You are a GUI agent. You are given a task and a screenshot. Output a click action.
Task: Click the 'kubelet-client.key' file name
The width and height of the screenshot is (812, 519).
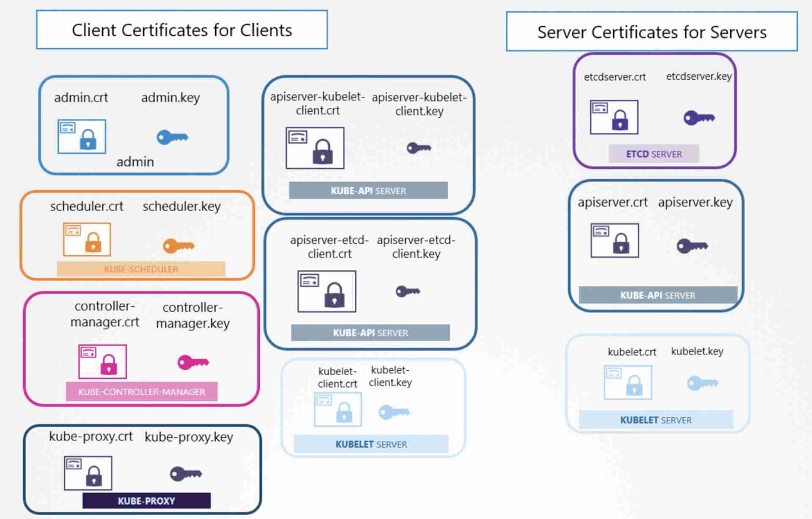point(390,376)
